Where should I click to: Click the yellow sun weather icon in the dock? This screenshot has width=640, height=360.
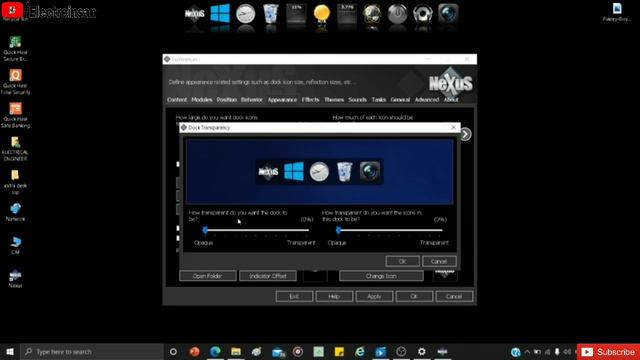point(322,13)
